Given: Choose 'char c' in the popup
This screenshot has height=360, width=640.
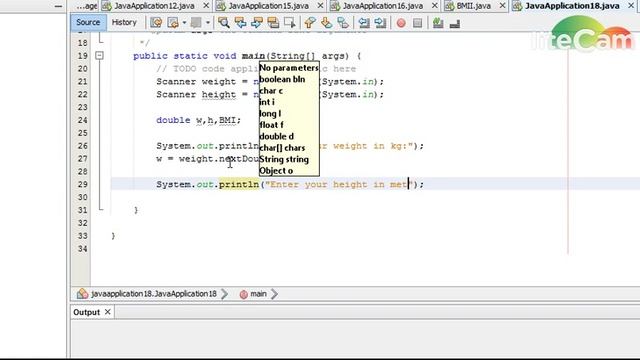Looking at the screenshot, I should [x=271, y=91].
